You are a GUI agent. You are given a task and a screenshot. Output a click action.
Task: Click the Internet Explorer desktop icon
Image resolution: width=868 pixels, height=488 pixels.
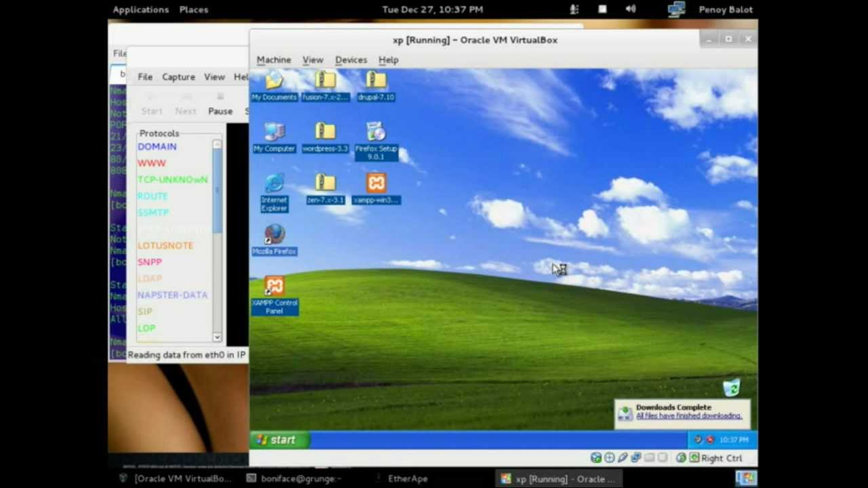(x=274, y=193)
